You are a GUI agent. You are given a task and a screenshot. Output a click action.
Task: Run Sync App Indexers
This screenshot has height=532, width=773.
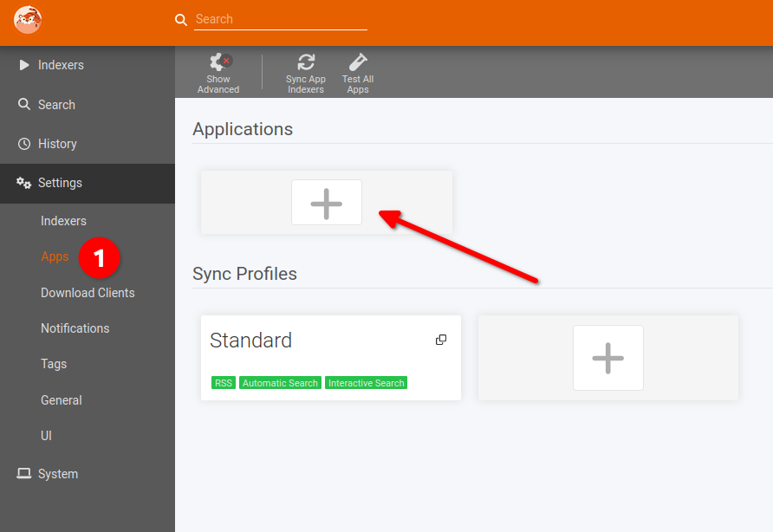[306, 73]
